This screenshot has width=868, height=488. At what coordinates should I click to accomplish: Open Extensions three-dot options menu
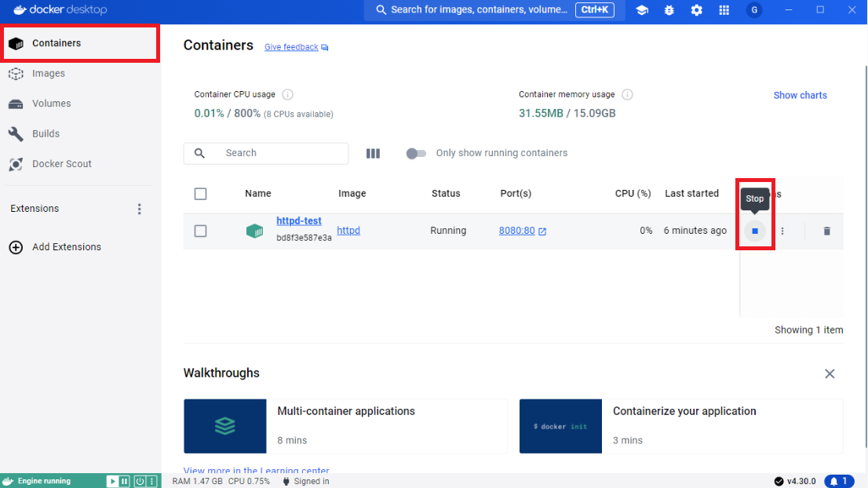pos(139,209)
